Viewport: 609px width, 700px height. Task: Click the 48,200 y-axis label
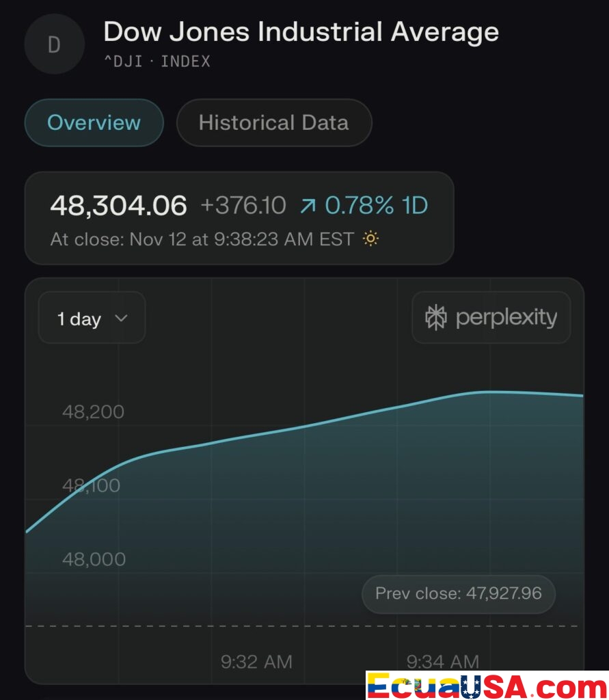tap(94, 412)
